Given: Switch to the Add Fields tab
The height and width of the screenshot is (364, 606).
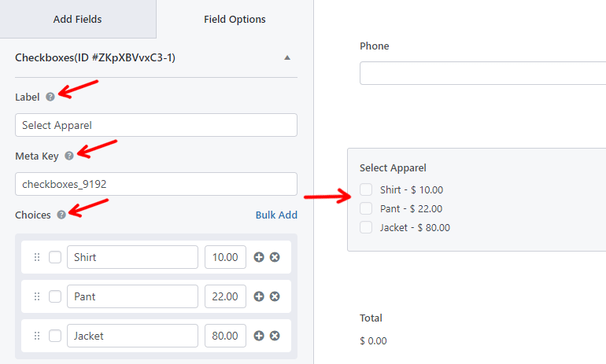Looking at the screenshot, I should pyautogui.click(x=78, y=20).
